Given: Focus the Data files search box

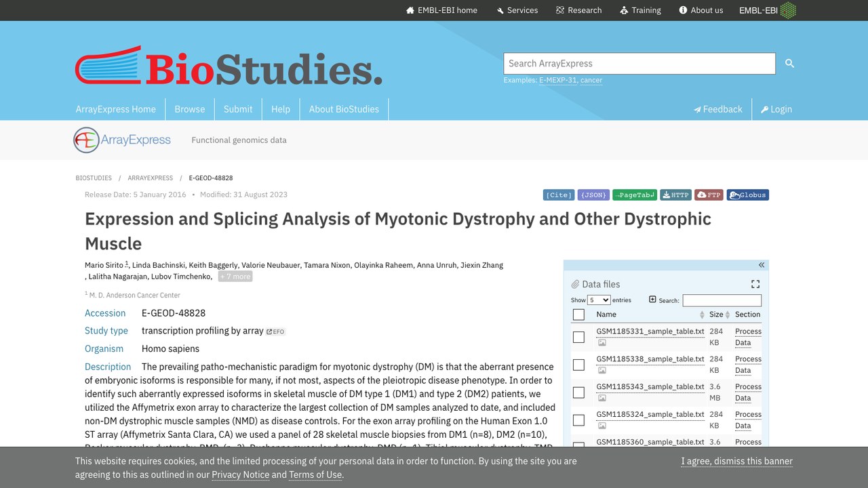Looking at the screenshot, I should tap(722, 300).
